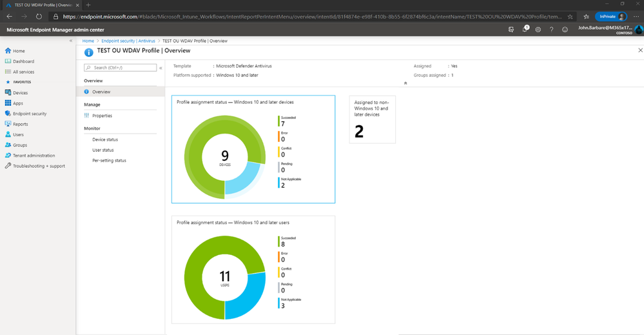Image resolution: width=644 pixels, height=335 pixels.
Task: Open the devices assignment status donut chart
Action: (x=225, y=157)
